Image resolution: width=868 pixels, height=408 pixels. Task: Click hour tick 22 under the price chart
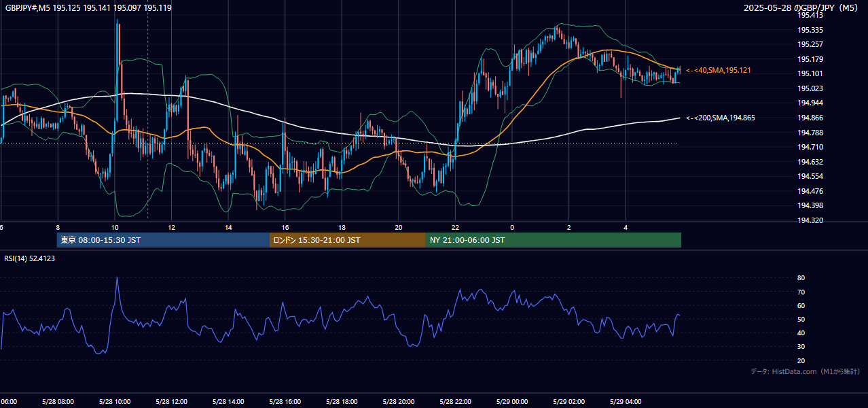point(455,228)
